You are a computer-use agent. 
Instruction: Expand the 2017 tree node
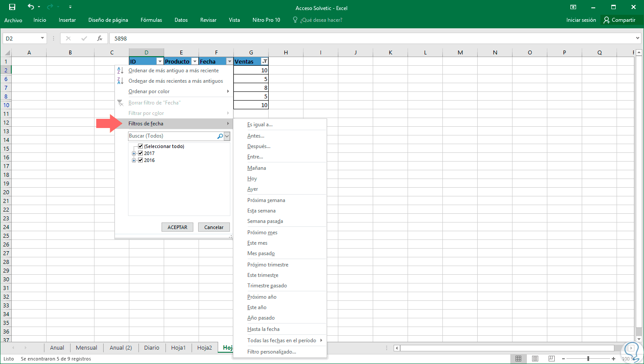pyautogui.click(x=134, y=153)
